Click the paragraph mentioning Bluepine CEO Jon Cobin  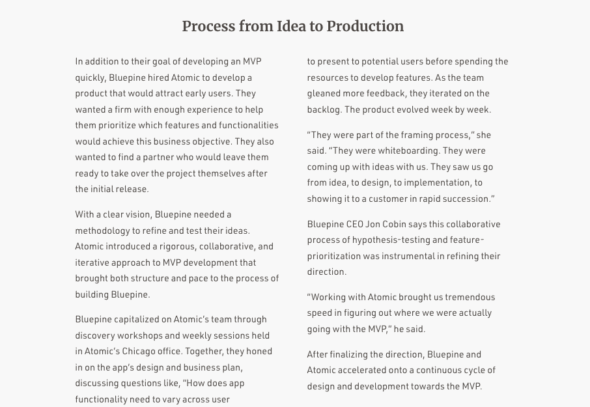404,248
